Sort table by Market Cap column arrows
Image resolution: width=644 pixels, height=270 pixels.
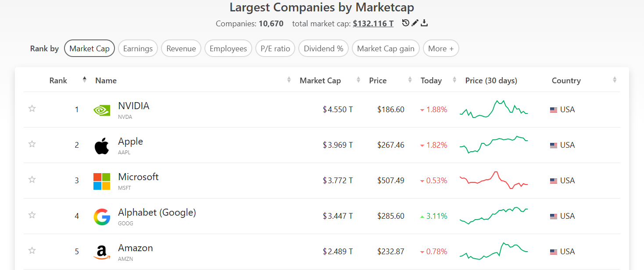[x=358, y=80]
